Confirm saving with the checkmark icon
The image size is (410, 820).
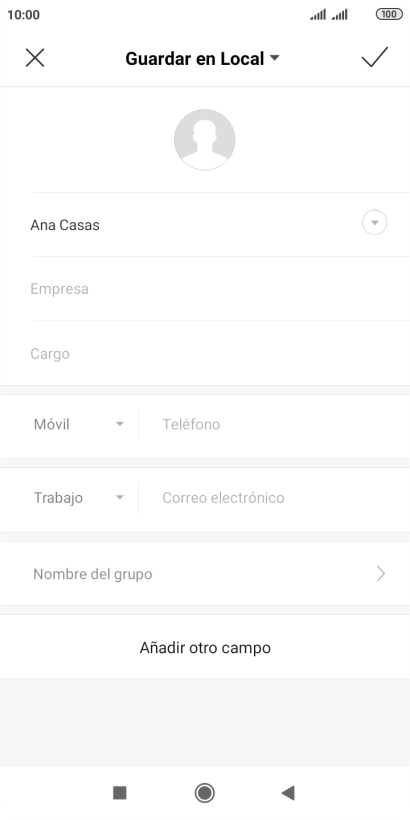point(374,58)
